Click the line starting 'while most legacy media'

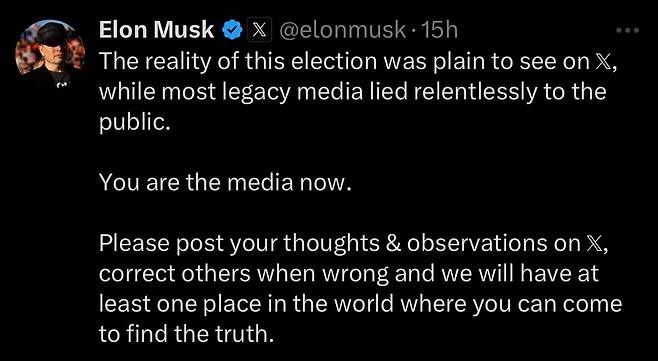[352, 92]
